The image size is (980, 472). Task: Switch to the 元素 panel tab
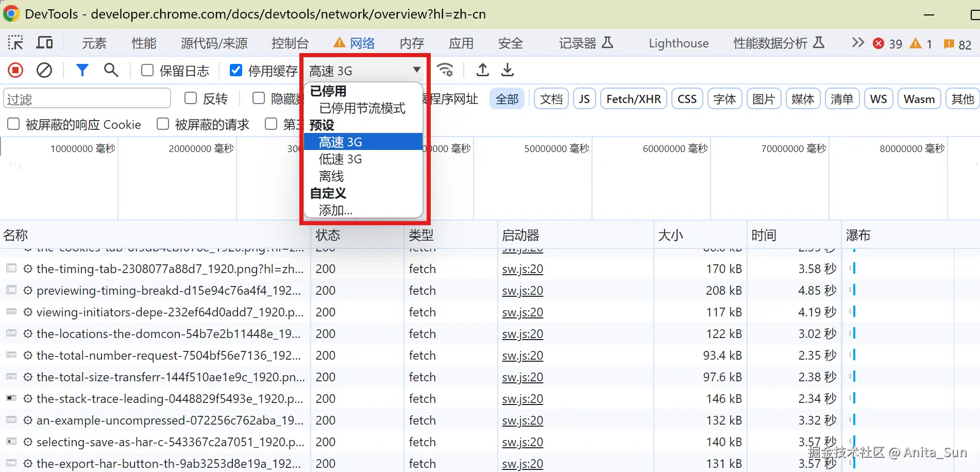click(x=94, y=43)
